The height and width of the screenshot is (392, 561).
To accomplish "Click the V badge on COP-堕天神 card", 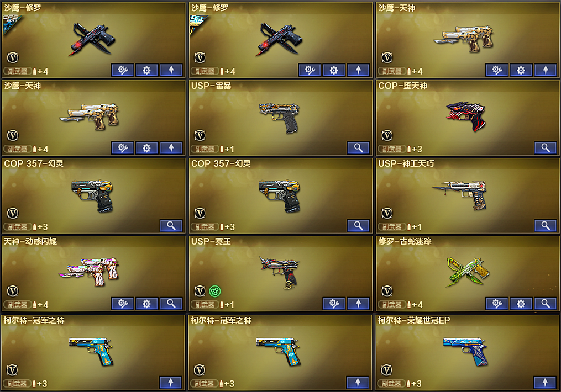I will coord(387,135).
